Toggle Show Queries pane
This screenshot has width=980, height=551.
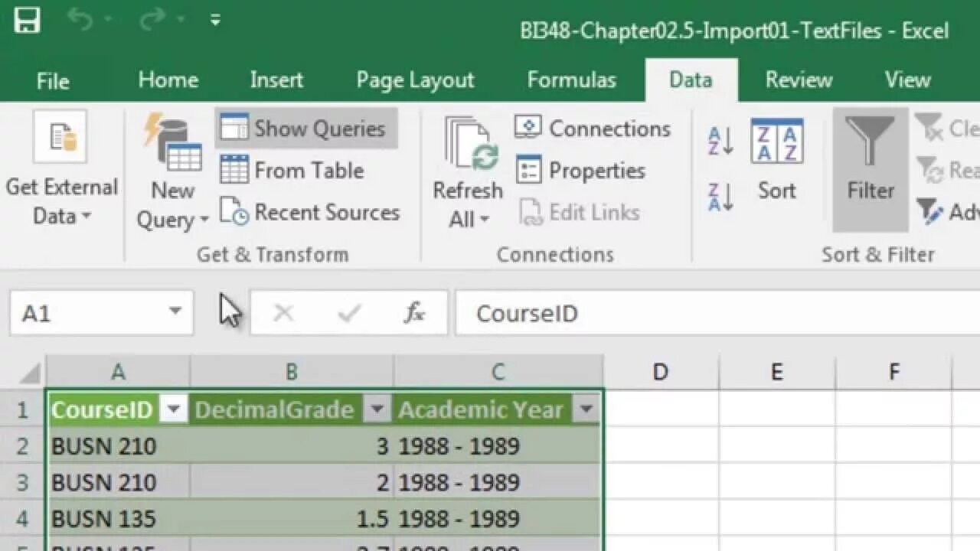tap(306, 128)
